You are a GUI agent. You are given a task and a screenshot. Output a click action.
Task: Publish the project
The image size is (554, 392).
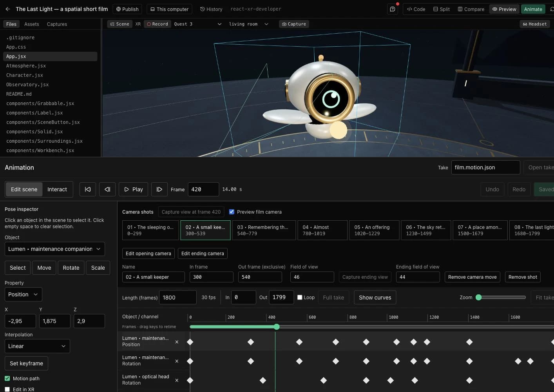click(x=127, y=9)
